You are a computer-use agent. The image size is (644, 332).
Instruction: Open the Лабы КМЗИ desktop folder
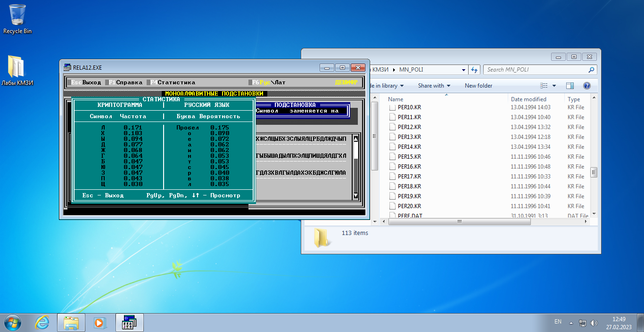coord(18,71)
